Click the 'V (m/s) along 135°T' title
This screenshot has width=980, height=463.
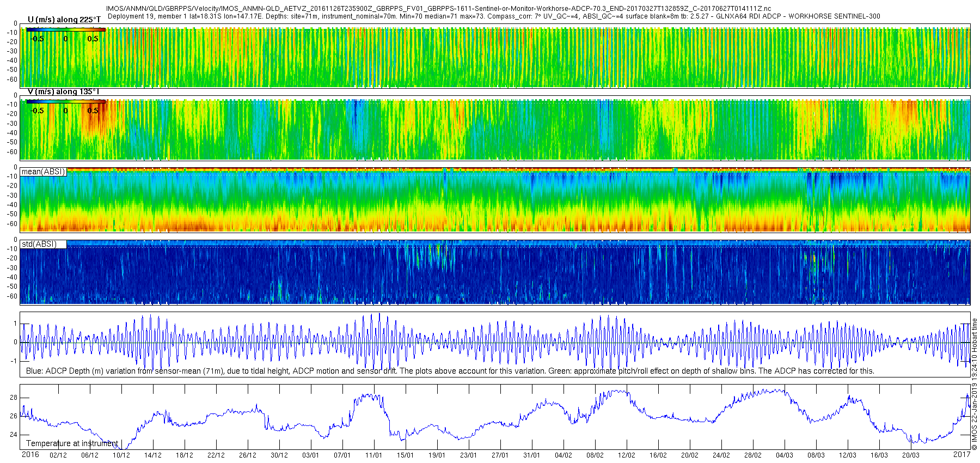(x=63, y=92)
